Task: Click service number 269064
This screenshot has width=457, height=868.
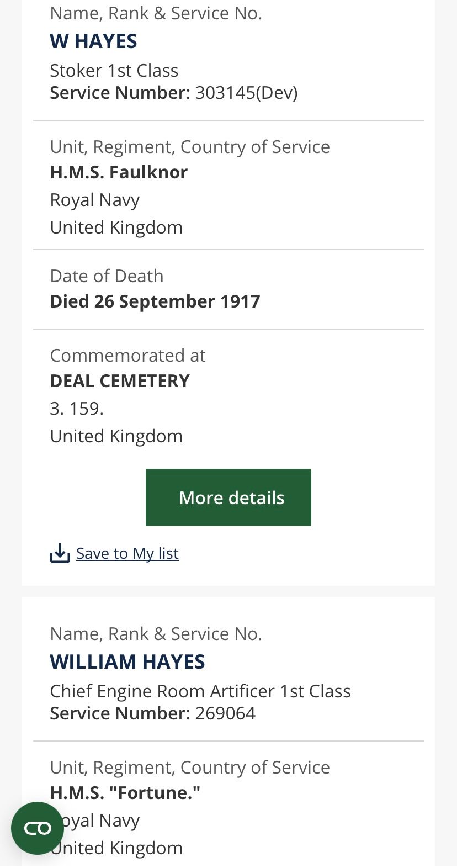Action: 225,713
